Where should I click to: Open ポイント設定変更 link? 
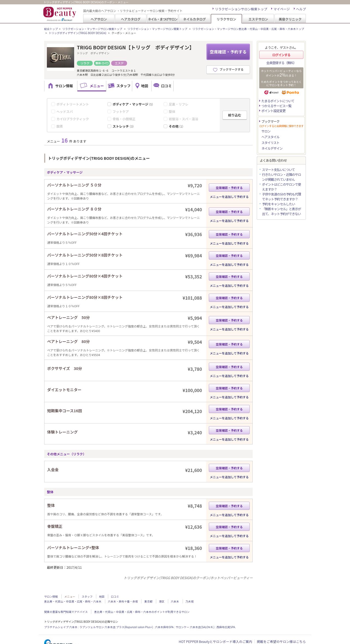[273, 111]
